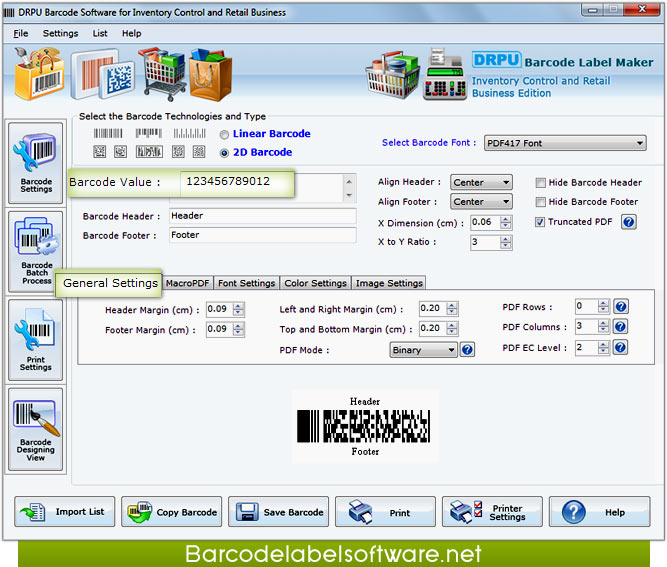Click the brown paper bag banner icon

(211, 75)
